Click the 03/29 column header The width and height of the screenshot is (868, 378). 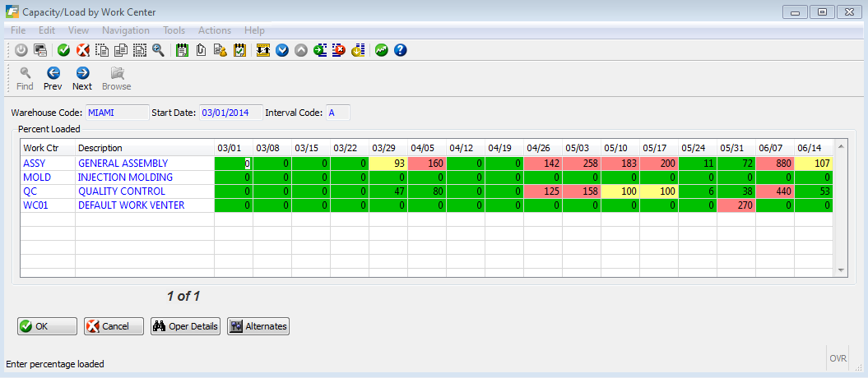pyautogui.click(x=388, y=148)
